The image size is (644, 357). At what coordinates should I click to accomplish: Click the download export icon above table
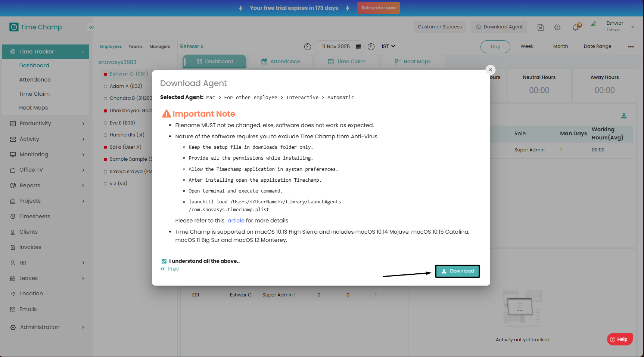(624, 116)
